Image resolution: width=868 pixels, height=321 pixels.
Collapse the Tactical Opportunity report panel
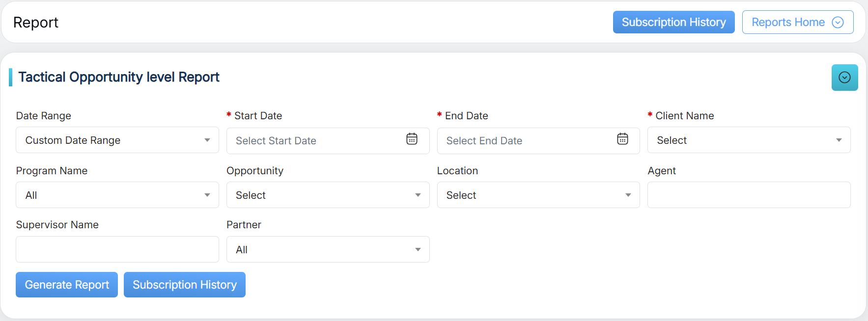[844, 78]
